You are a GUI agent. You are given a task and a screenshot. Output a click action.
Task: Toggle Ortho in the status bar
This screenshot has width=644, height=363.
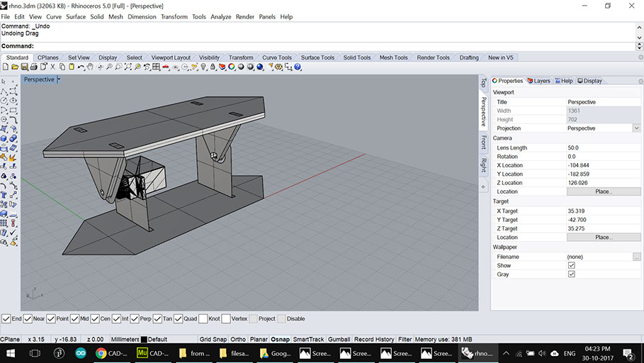[238, 340]
